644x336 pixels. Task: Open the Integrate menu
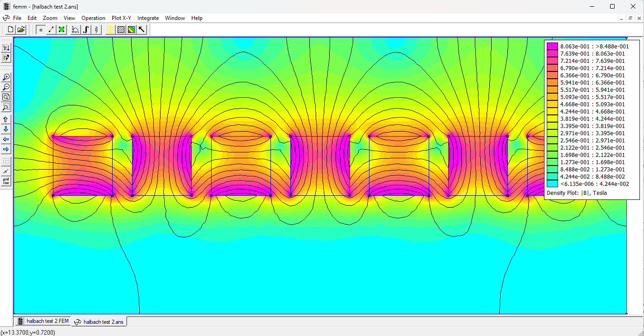148,18
